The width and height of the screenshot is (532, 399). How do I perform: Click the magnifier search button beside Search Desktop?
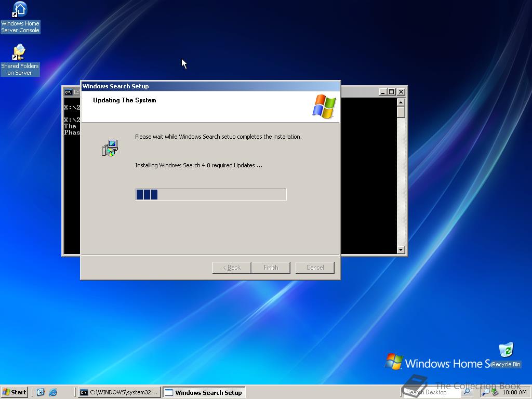pos(467,392)
